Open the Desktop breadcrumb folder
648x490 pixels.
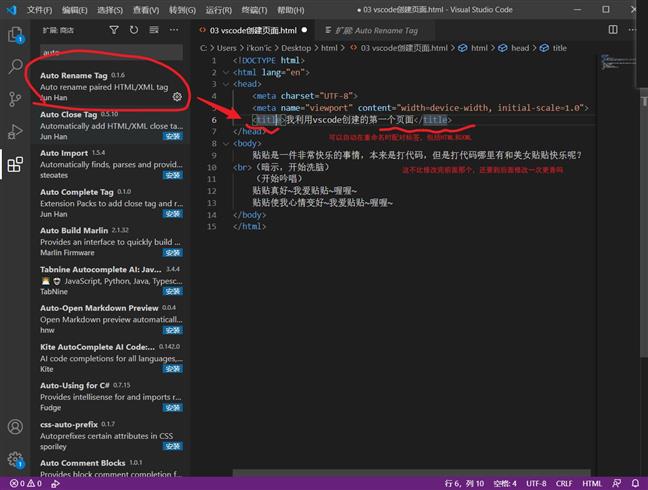pyautogui.click(x=296, y=48)
